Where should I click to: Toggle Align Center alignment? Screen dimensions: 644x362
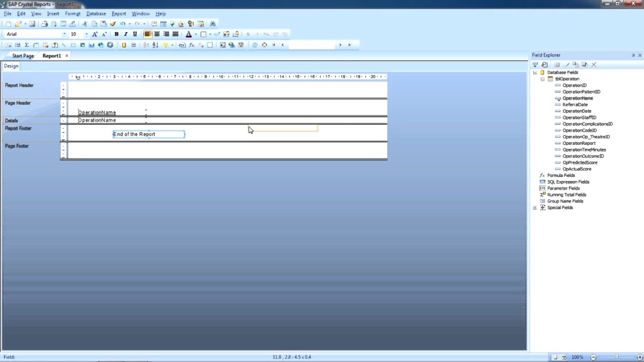point(157,34)
